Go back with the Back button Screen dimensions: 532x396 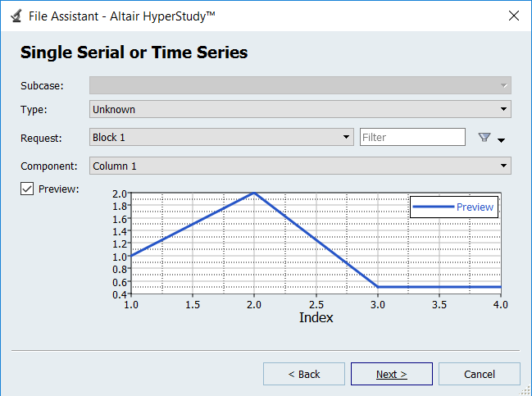[x=304, y=374]
